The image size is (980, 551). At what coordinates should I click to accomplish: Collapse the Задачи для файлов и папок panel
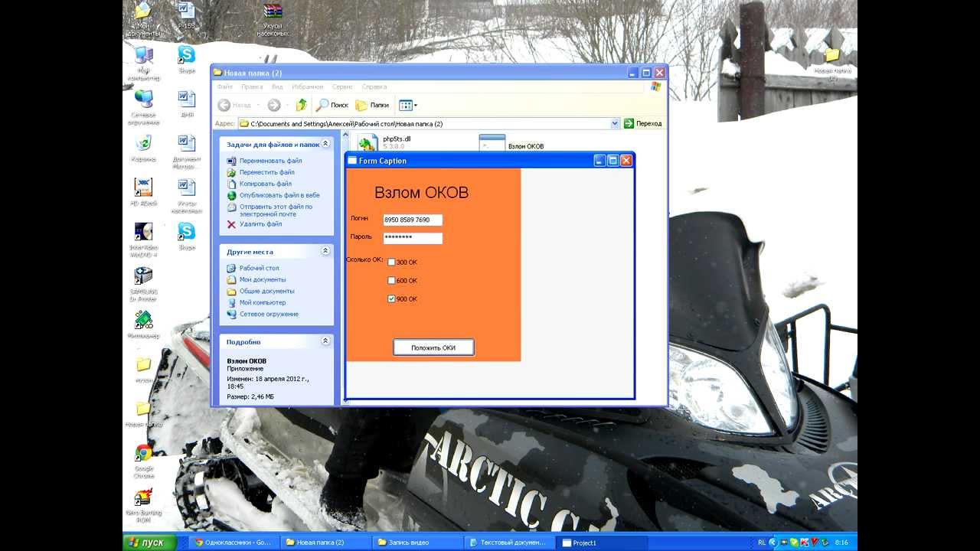[325, 144]
